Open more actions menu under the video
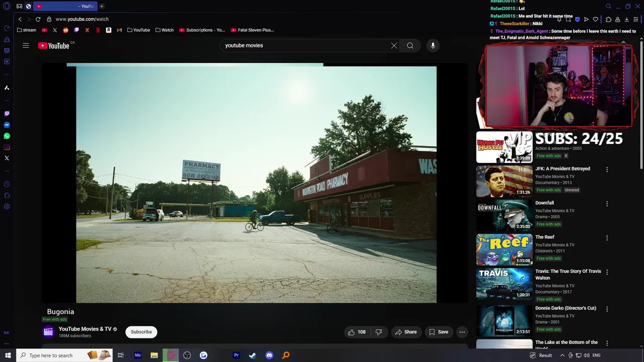The width and height of the screenshot is (644, 362). (462, 332)
